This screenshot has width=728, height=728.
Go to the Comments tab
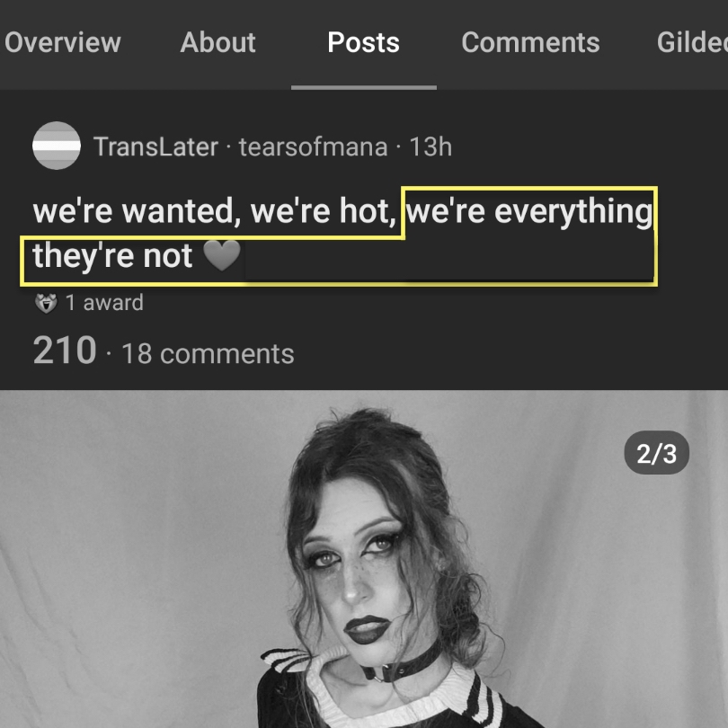pyautogui.click(x=530, y=43)
